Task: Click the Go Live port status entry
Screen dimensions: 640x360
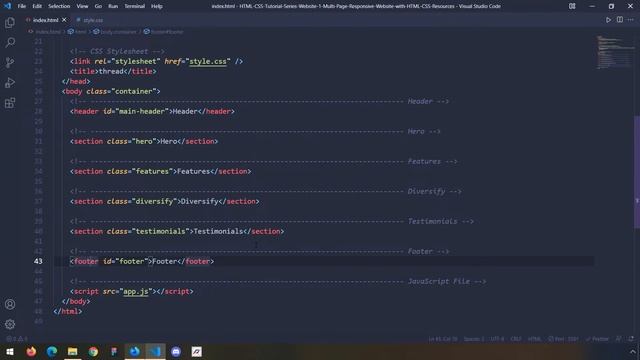Action: (x=563, y=339)
